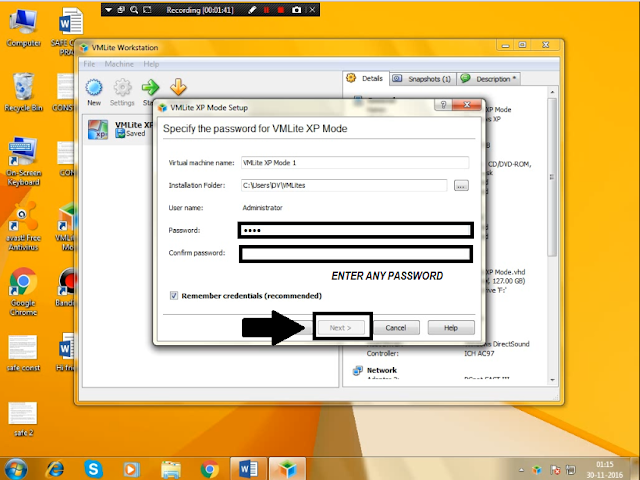This screenshot has height=480, width=640.
Task: Cancel the XP Mode setup
Action: click(396, 328)
